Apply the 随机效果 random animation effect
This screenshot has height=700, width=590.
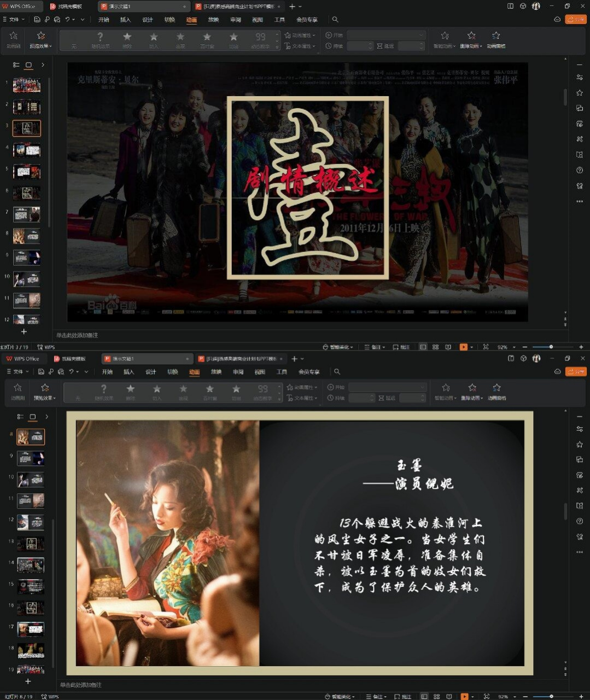(x=101, y=39)
